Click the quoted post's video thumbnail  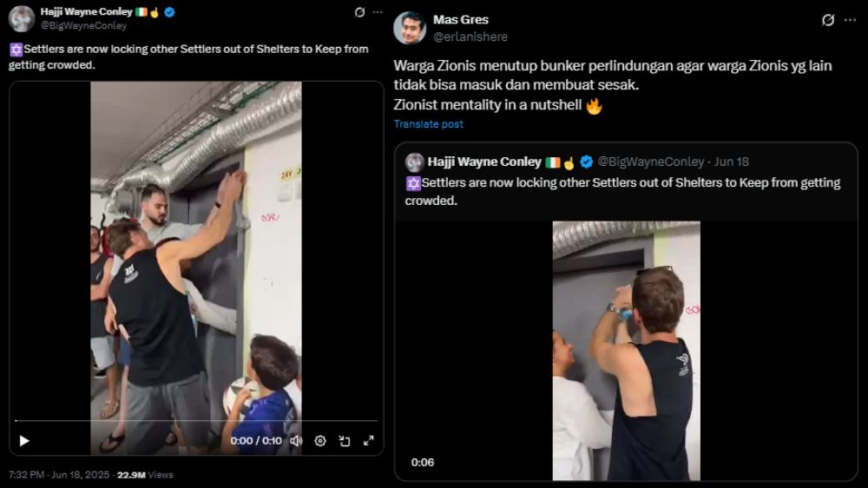tap(626, 351)
